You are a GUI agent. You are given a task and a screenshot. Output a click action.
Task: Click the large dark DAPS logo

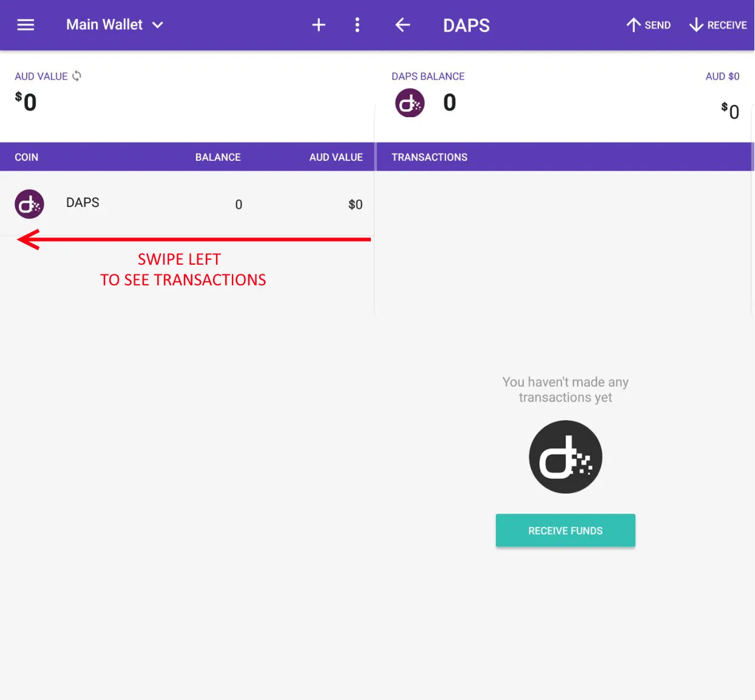tap(565, 457)
